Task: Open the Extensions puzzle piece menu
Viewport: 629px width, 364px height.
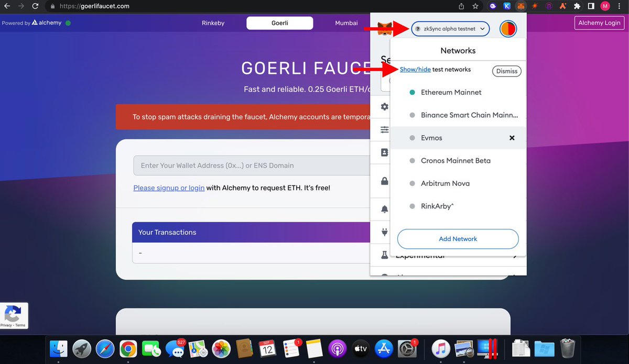Action: (x=577, y=6)
